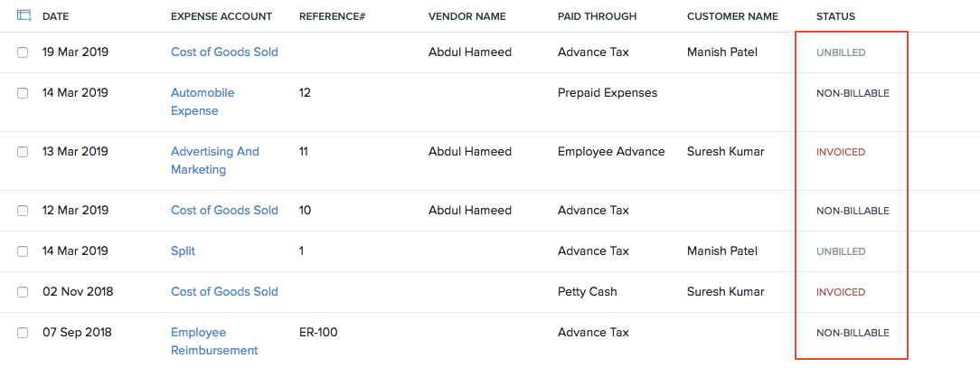Tick the 02 Nov 2018 expense checkbox

pos(23,292)
